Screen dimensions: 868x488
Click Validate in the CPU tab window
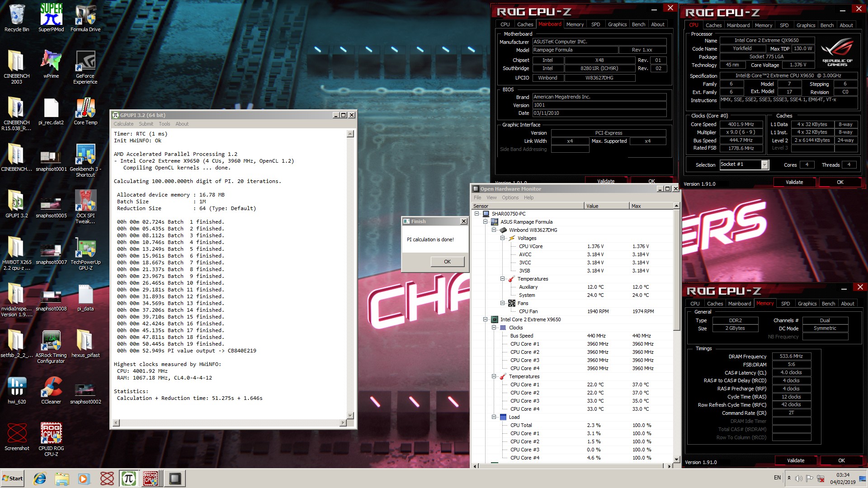pyautogui.click(x=794, y=182)
